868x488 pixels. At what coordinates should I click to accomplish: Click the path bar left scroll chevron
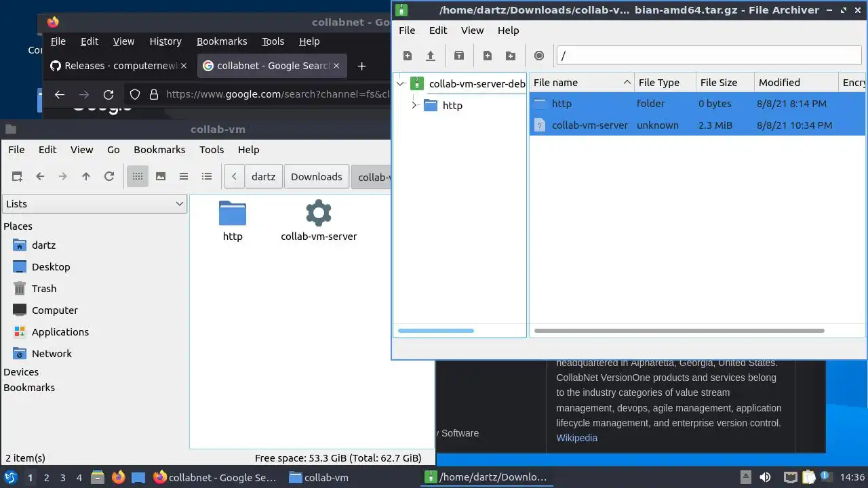(x=234, y=176)
